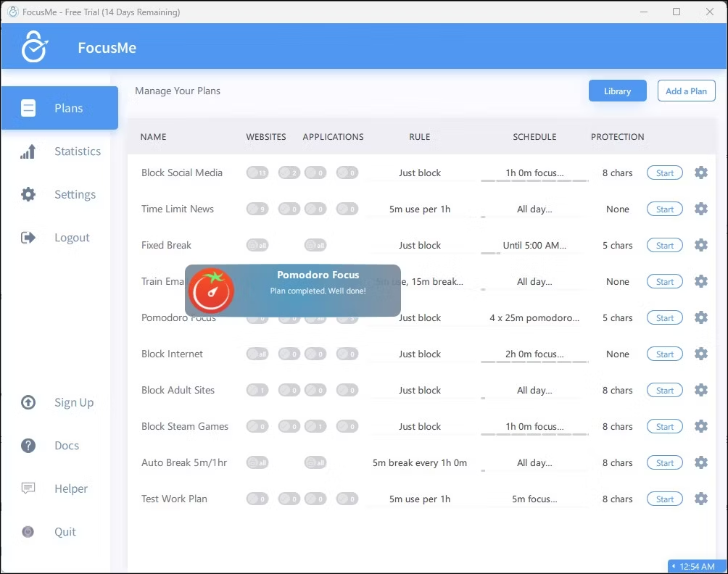Click the 'Plan completed. Well done!' notification text
Image resolution: width=728 pixels, height=574 pixels.
click(318, 291)
